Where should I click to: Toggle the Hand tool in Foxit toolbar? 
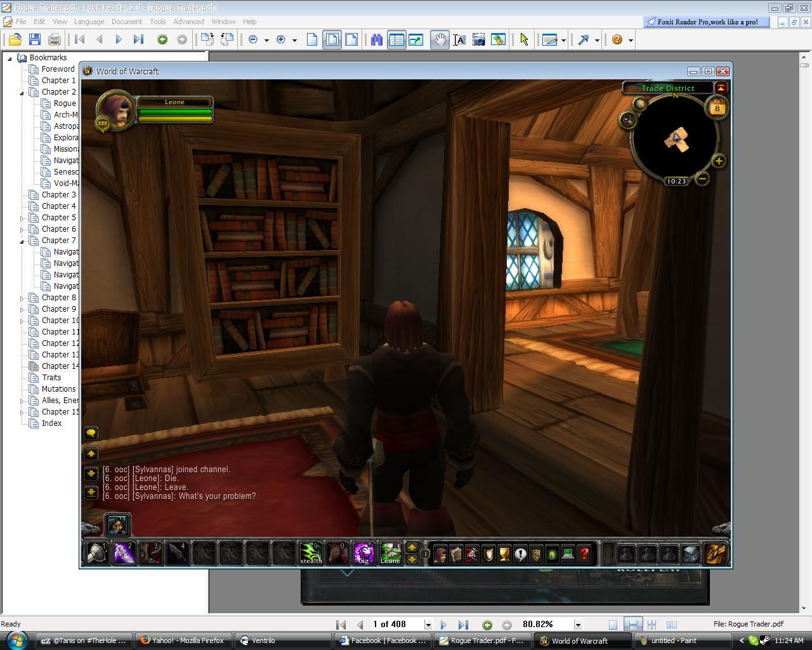pyautogui.click(x=439, y=39)
